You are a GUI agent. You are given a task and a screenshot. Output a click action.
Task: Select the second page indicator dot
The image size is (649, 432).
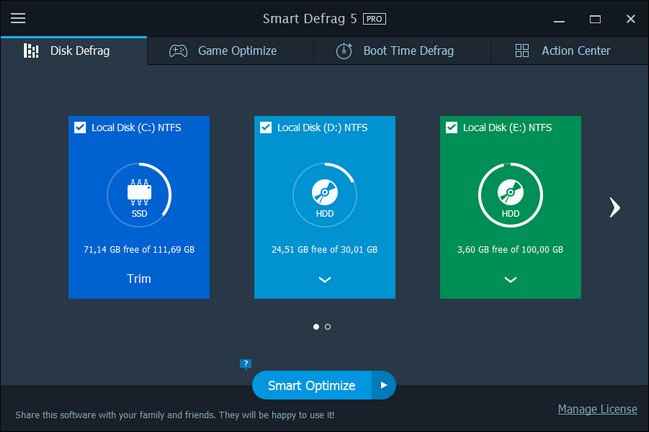(x=328, y=326)
